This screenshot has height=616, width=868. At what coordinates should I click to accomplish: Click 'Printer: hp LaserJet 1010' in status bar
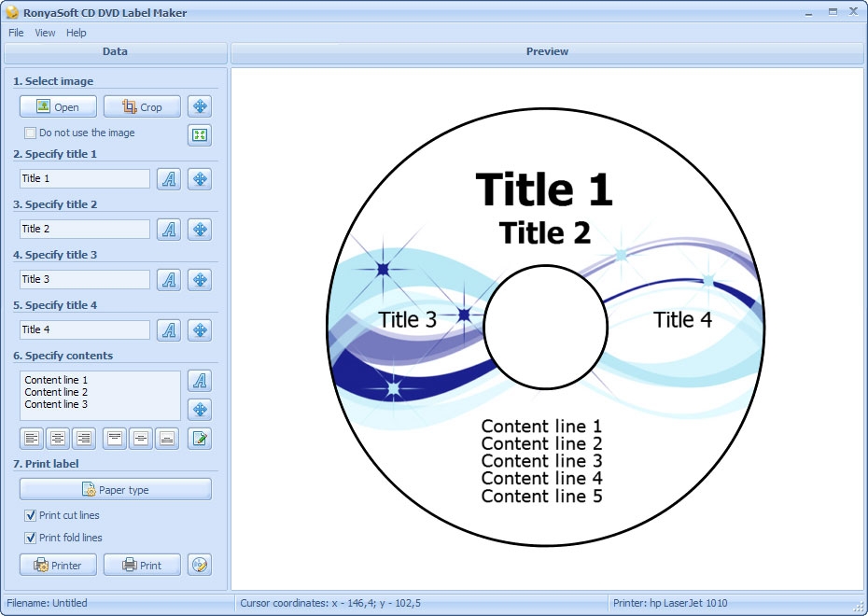click(x=670, y=603)
